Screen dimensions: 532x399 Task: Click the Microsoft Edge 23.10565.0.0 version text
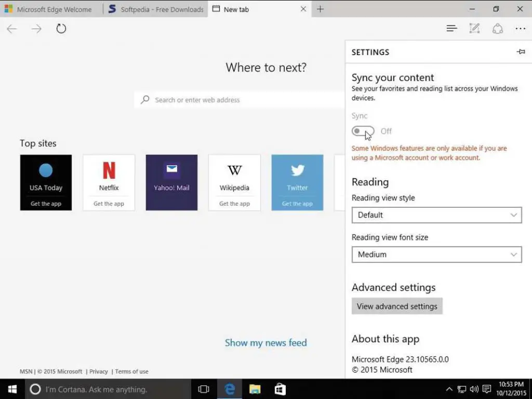[x=400, y=360]
